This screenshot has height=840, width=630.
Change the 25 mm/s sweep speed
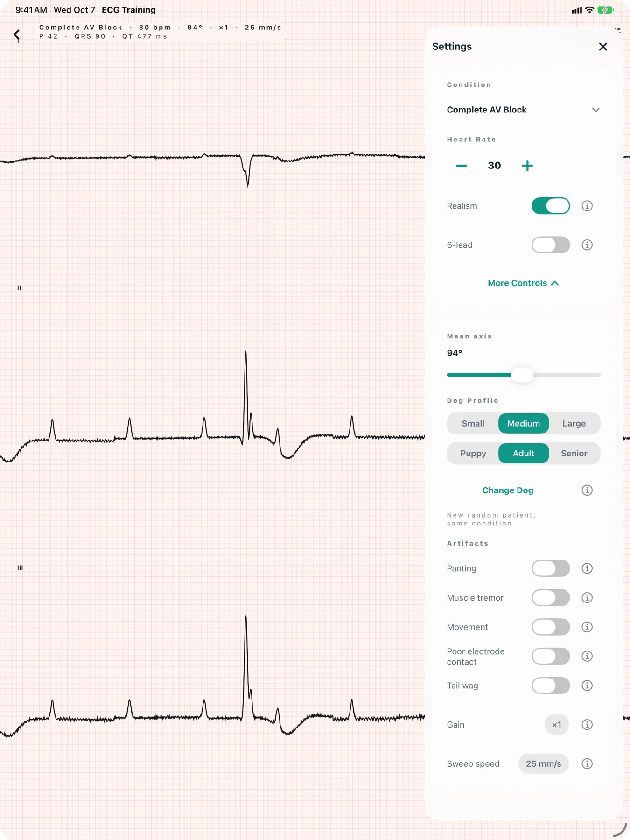[x=543, y=764]
